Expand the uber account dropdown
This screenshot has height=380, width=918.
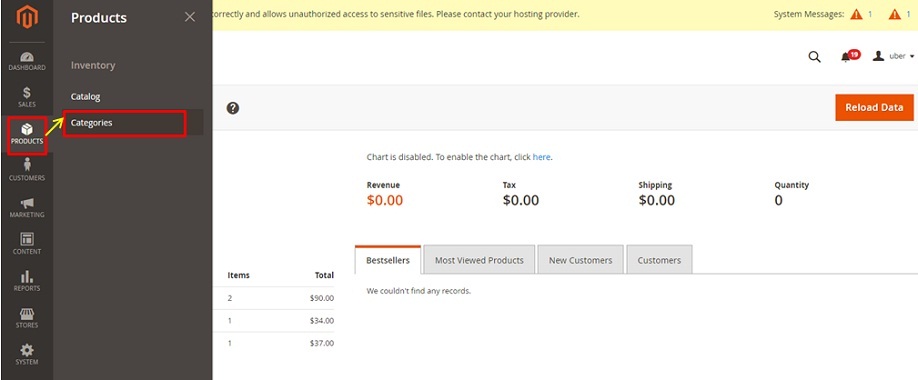coord(893,56)
